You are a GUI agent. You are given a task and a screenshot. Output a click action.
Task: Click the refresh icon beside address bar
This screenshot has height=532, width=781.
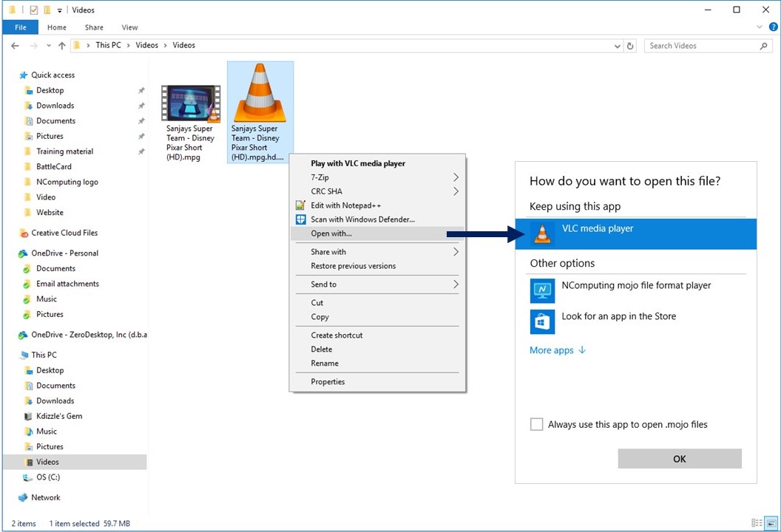point(630,46)
